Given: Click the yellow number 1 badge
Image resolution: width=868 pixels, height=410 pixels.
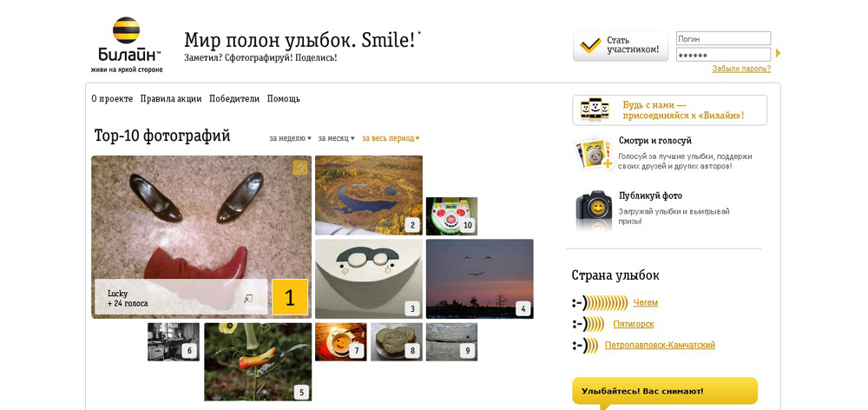Looking at the screenshot, I should coord(290,298).
